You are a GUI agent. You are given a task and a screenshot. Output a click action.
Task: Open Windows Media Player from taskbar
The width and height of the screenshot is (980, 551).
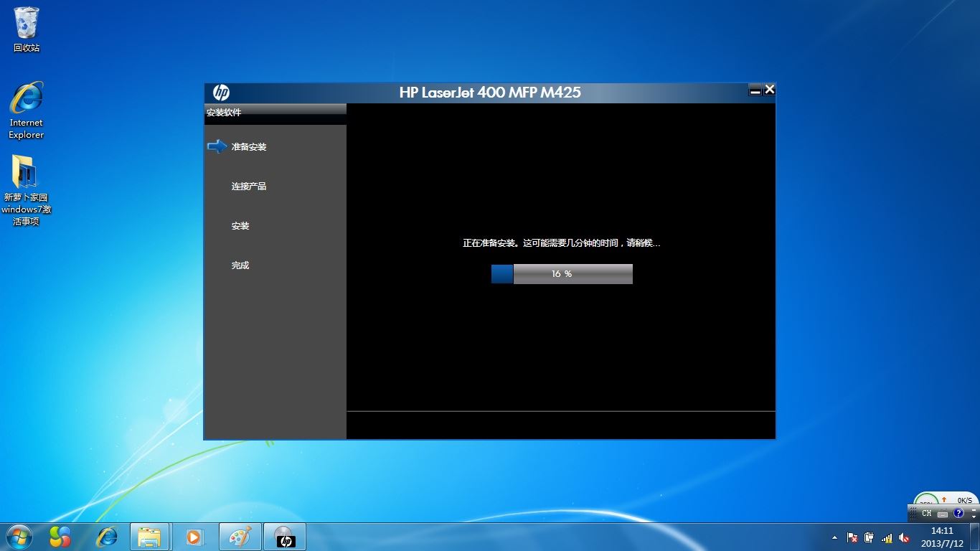pos(194,537)
